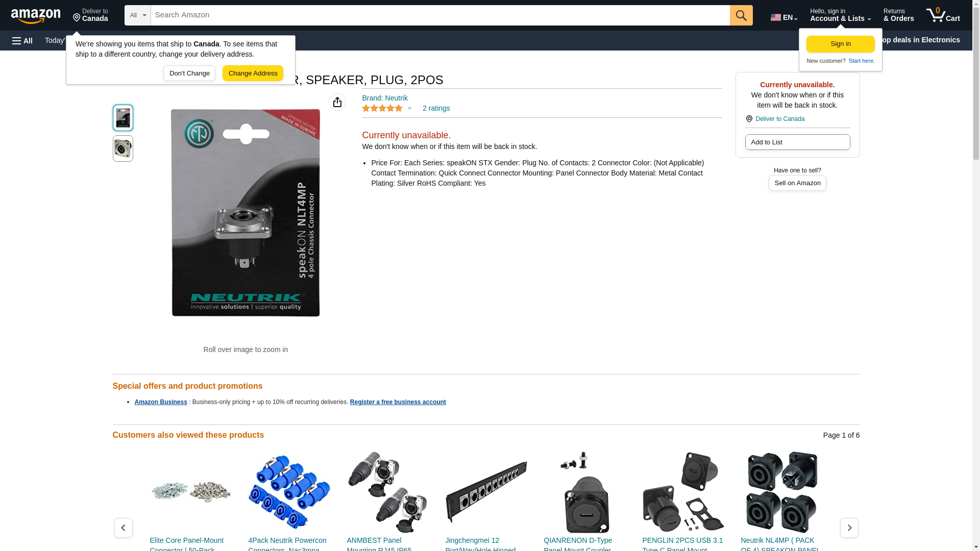Click the previous carousel arrow
Viewport: 980px width, 551px height.
tap(124, 528)
